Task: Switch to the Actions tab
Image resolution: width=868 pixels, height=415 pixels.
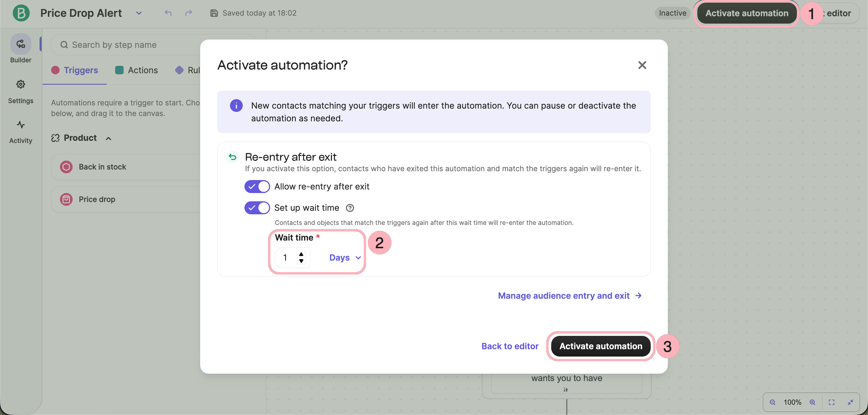Action: point(136,70)
